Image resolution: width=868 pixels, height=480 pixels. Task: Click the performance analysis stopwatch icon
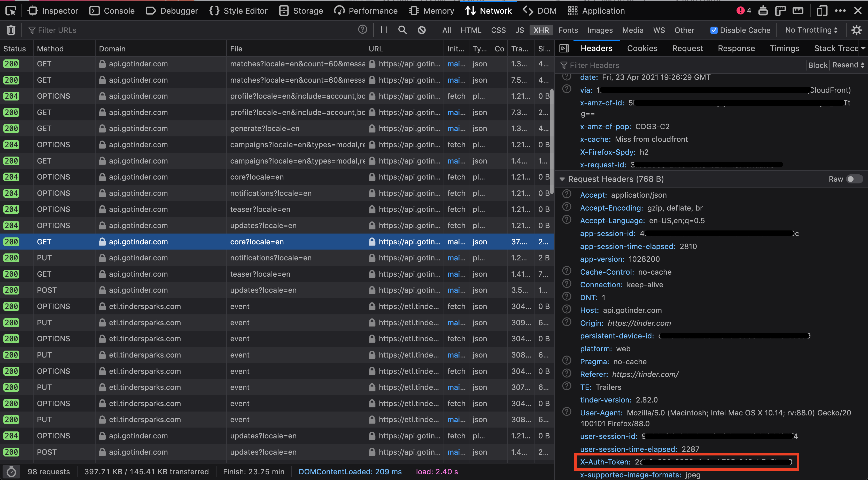point(11,471)
